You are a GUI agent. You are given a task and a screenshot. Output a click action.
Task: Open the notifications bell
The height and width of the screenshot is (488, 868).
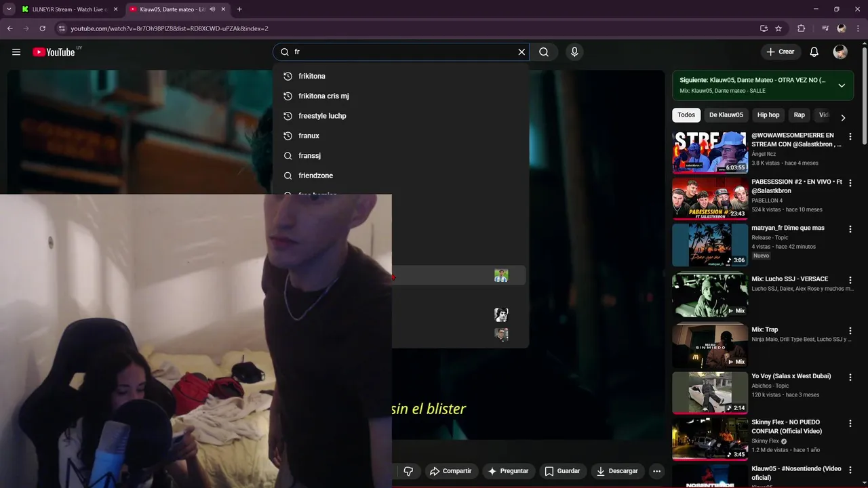(814, 52)
